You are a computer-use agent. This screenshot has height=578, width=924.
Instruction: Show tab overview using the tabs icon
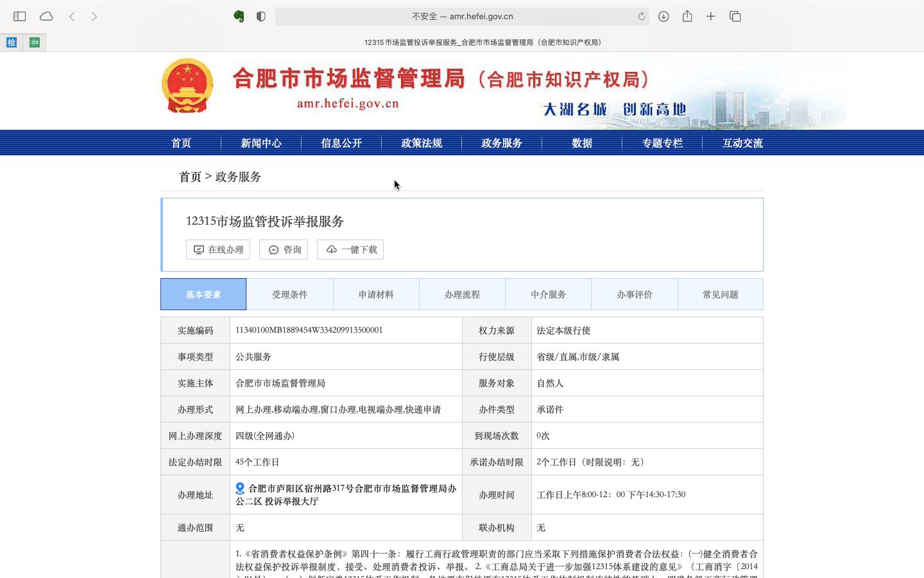(x=734, y=16)
